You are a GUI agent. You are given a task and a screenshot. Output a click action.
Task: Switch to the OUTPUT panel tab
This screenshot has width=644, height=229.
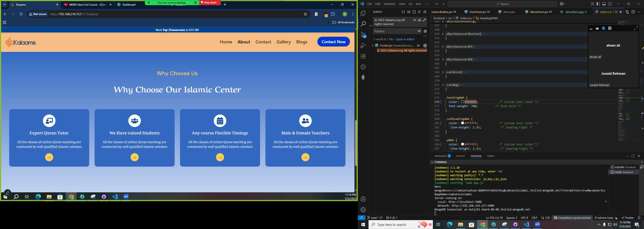tap(460, 156)
